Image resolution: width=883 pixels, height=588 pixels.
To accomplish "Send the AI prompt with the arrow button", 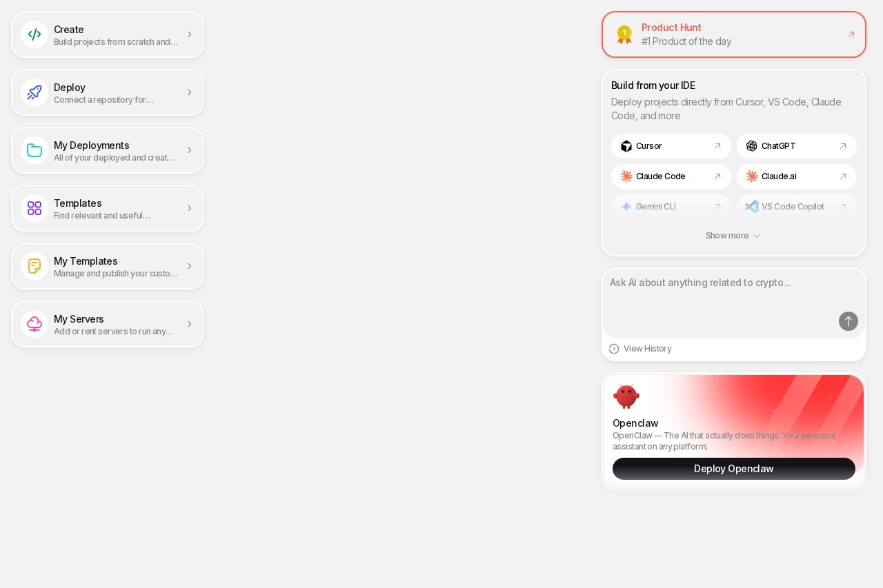I will click(x=849, y=321).
